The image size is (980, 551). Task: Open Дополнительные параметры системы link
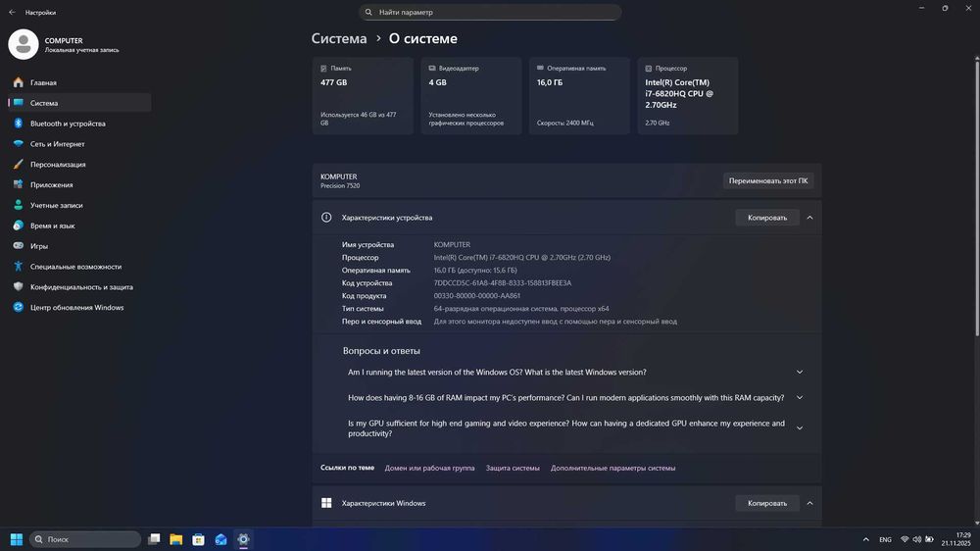[612, 468]
